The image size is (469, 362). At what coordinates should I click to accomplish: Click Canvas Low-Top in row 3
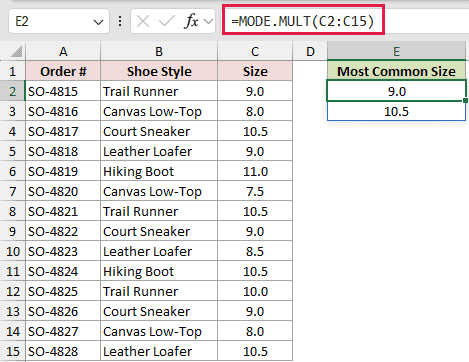click(159, 111)
